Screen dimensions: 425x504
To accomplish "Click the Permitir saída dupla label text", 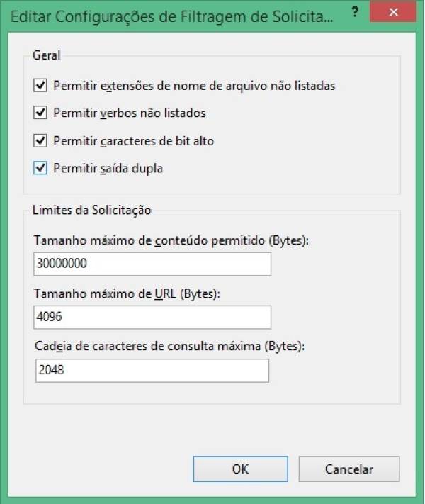I will point(108,169).
